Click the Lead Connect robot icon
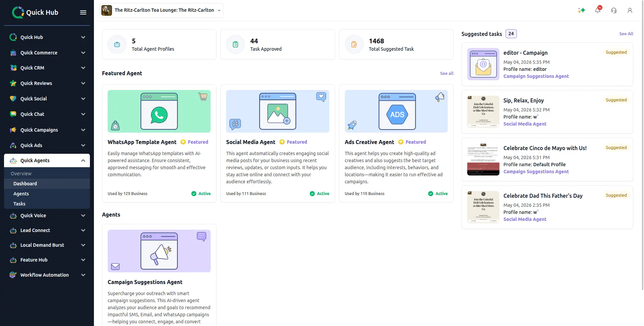Viewport: 644px width, 326px height. point(13,230)
